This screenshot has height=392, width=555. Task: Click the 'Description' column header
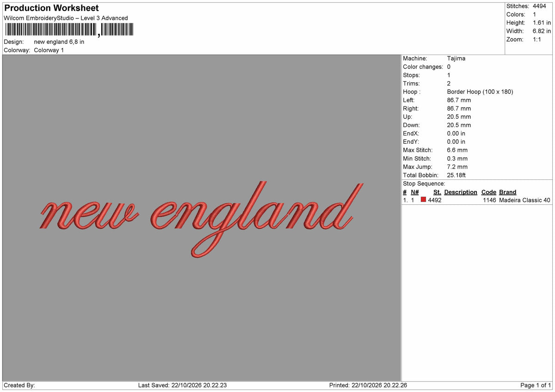tap(461, 192)
